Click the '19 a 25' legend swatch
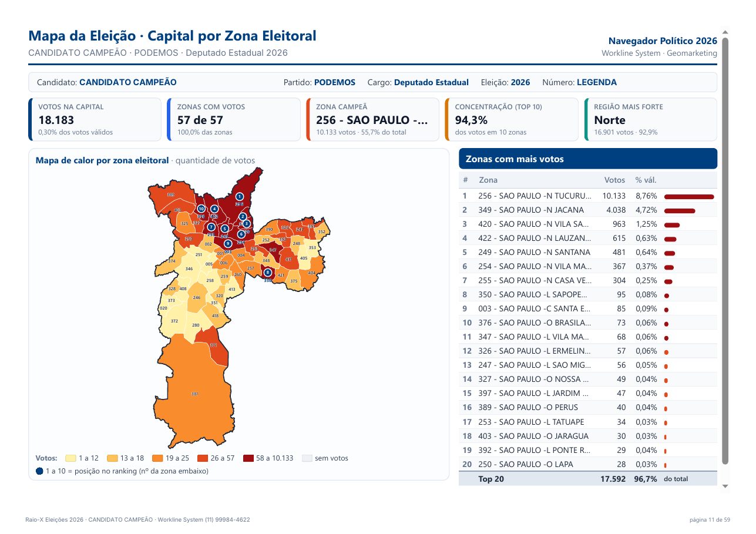The height and width of the screenshot is (534, 756). [157, 458]
